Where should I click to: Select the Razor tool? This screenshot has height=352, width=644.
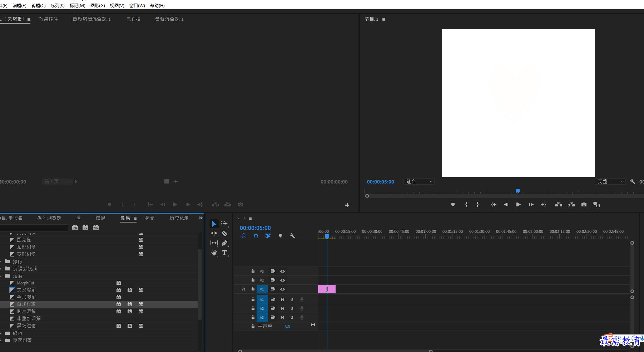pyautogui.click(x=224, y=233)
